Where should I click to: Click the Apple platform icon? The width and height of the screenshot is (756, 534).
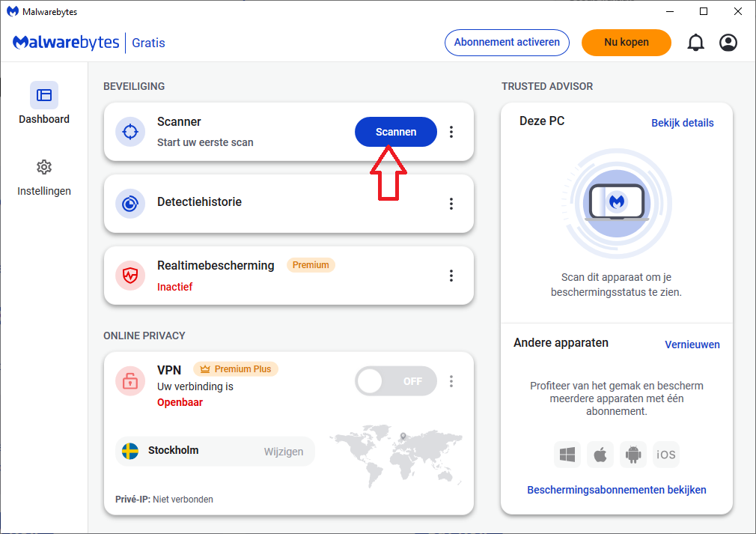(x=600, y=455)
